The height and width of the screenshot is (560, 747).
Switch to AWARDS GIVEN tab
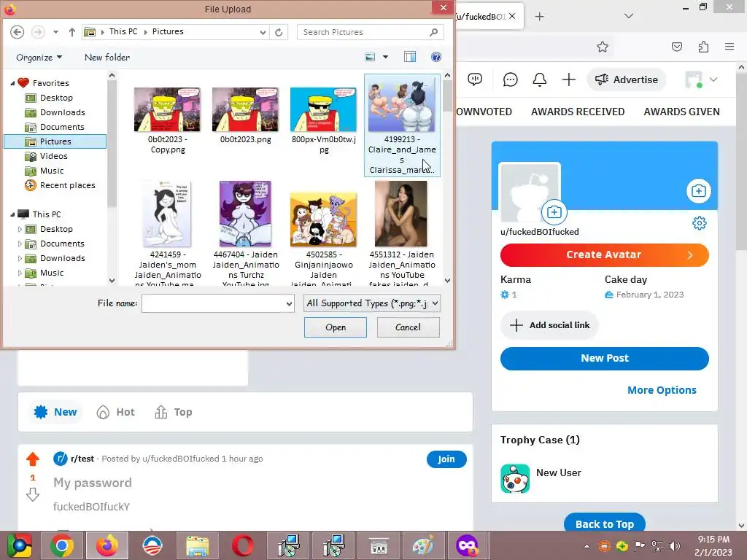click(x=681, y=112)
